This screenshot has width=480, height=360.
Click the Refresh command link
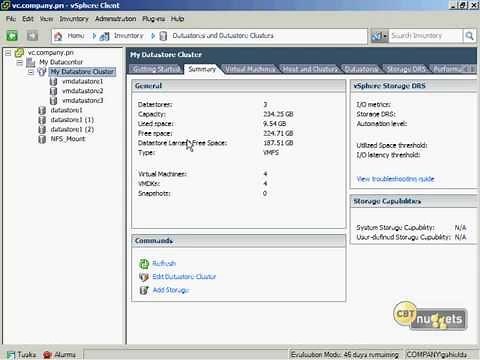(164, 264)
